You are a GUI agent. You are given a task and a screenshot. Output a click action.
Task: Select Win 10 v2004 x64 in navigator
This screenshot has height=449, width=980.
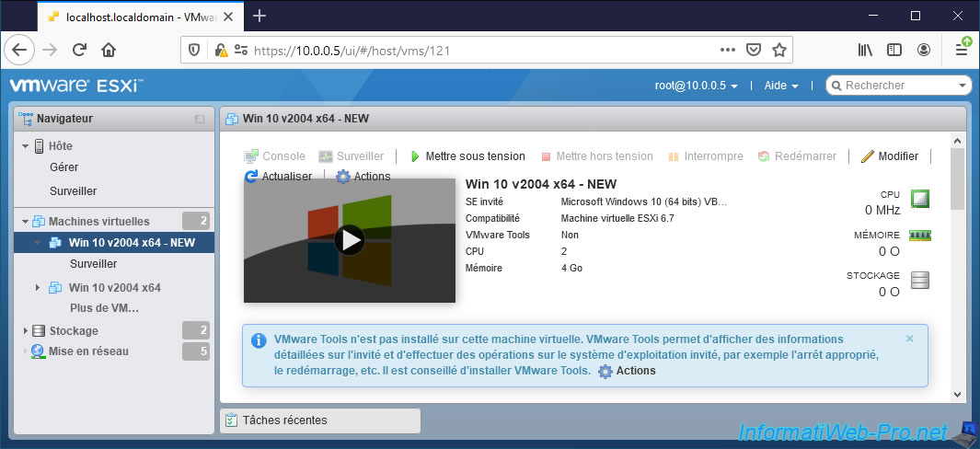[114, 288]
